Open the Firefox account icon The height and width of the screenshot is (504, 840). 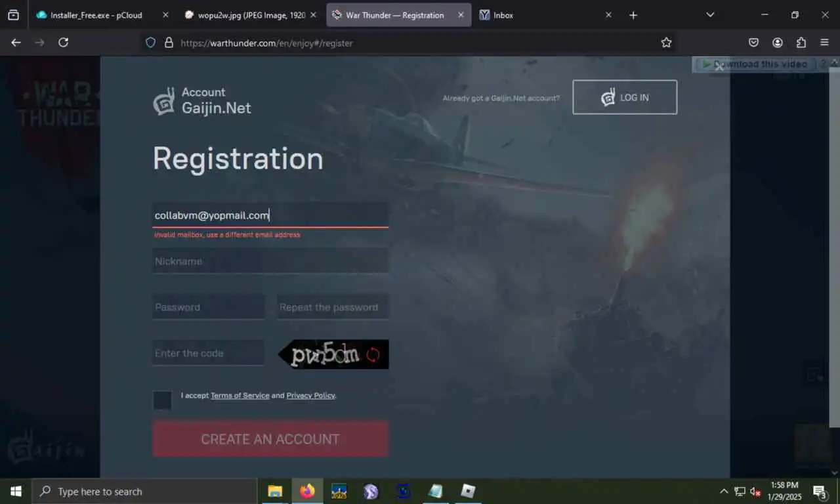click(x=777, y=43)
